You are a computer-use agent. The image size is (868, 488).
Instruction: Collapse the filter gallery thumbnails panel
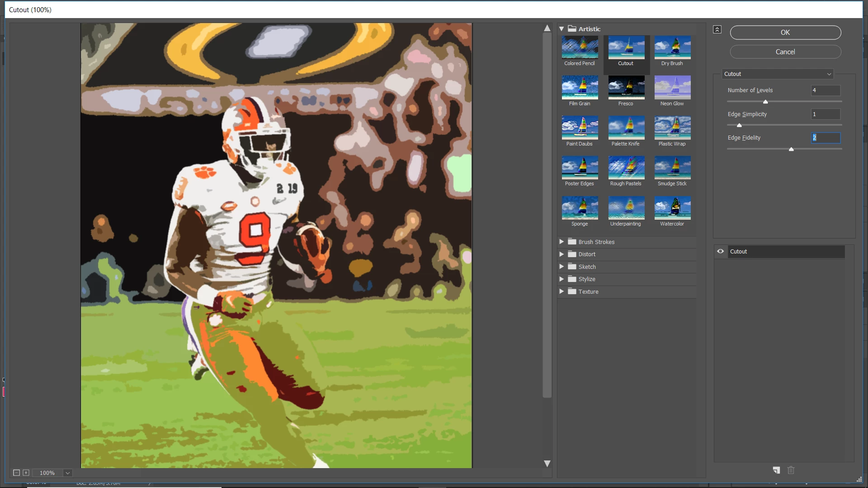(x=717, y=30)
